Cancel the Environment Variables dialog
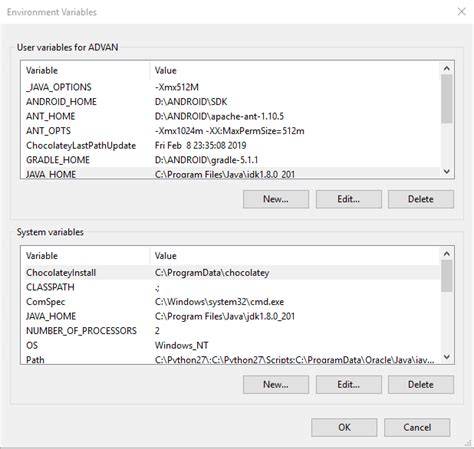The width and height of the screenshot is (474, 449). (417, 428)
